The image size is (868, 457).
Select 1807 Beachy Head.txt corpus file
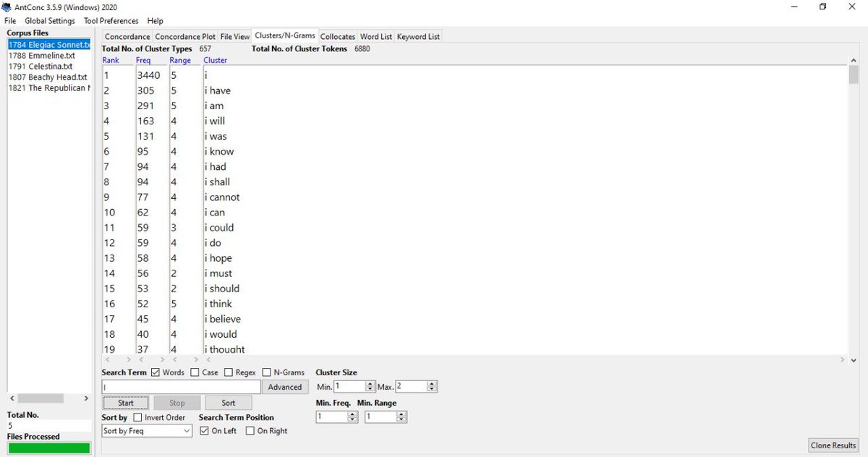(x=48, y=77)
